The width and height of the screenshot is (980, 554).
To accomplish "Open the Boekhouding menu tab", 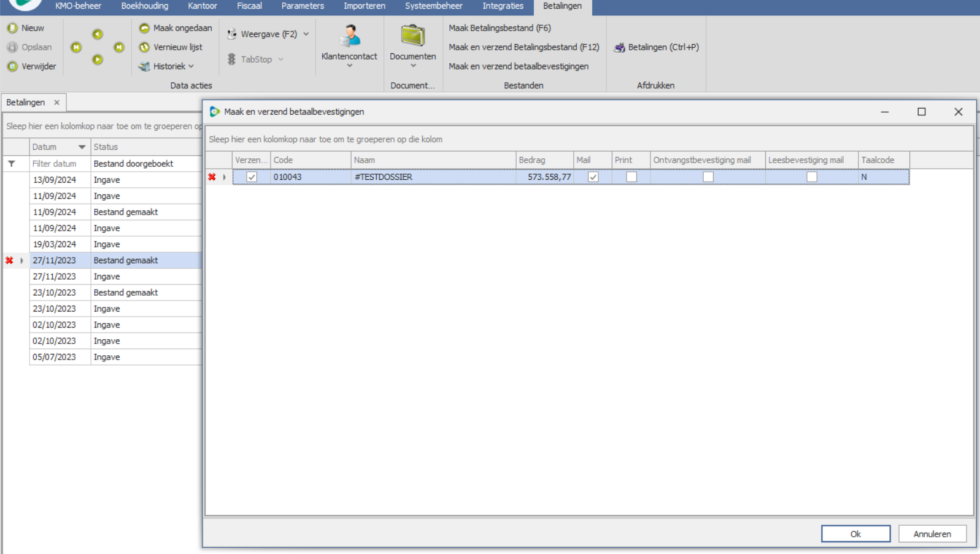I will tap(144, 6).
